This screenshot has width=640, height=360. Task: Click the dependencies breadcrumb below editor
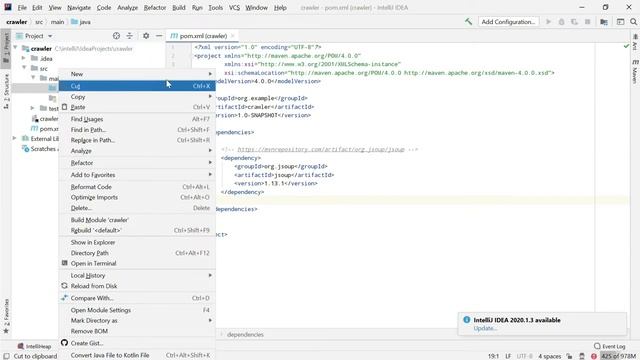click(245, 334)
